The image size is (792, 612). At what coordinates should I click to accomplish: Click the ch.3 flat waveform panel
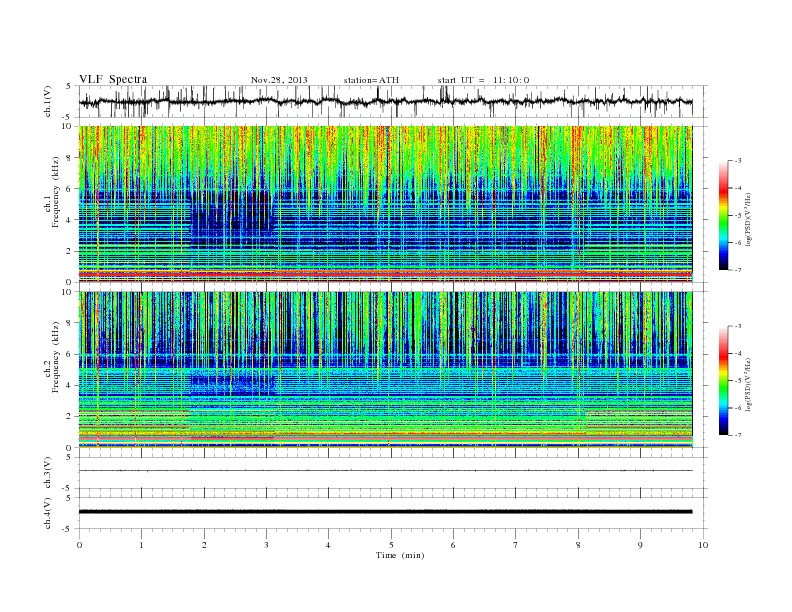coord(393,473)
